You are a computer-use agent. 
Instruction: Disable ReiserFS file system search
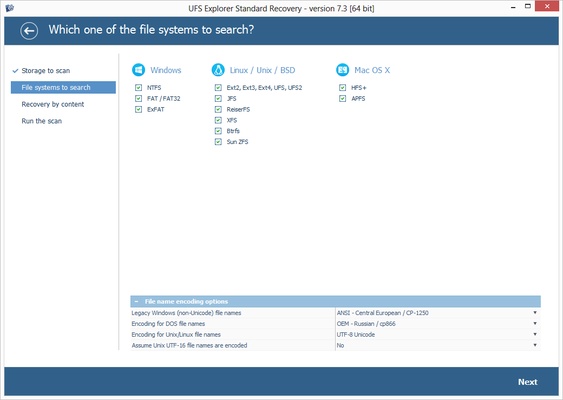point(218,110)
